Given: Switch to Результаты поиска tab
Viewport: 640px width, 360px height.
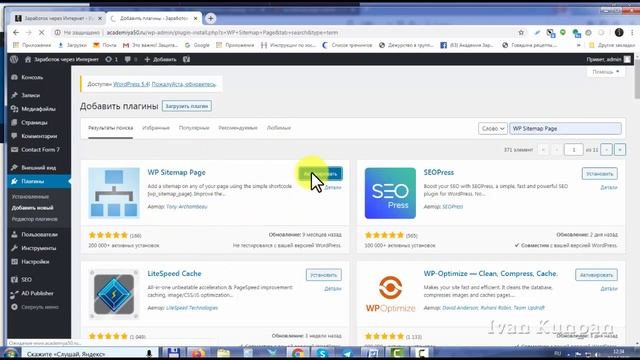Looking at the screenshot, I should click(x=110, y=128).
